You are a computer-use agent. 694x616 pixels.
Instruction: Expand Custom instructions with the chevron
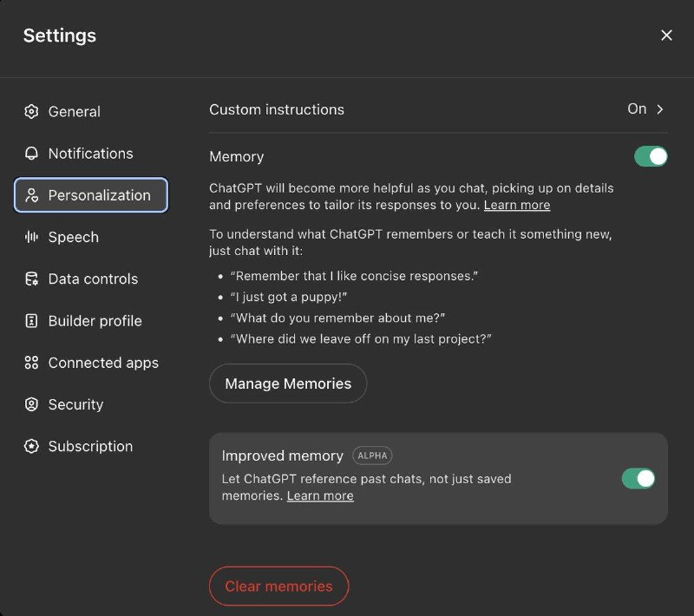click(660, 109)
